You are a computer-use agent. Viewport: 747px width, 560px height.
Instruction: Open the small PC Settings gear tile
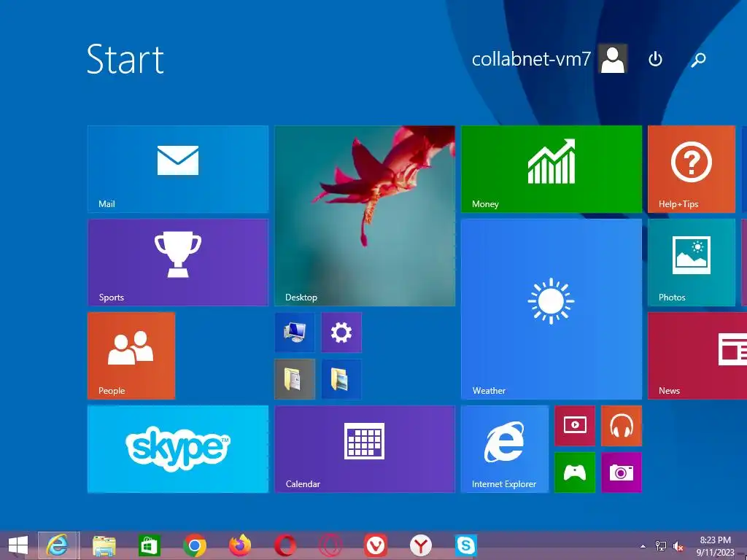click(341, 332)
